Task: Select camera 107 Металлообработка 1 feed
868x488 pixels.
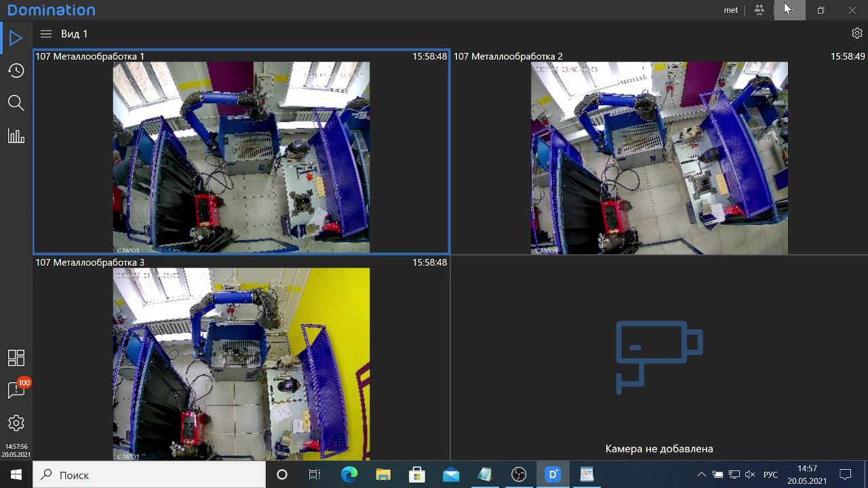Action: 241,157
